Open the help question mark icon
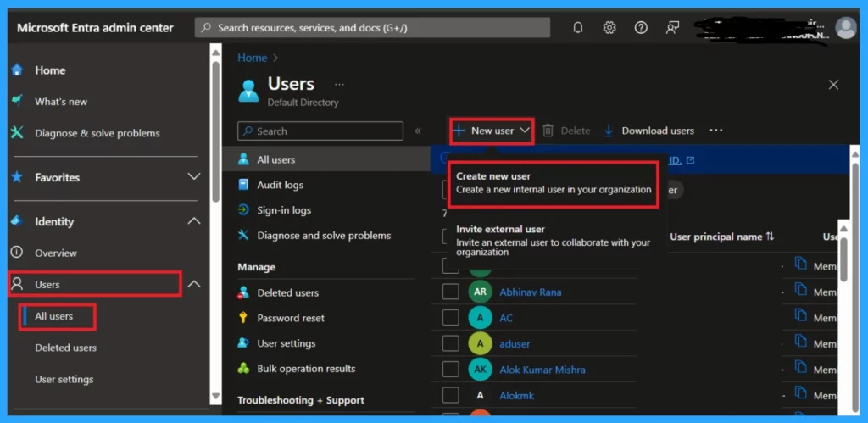The width and height of the screenshot is (868, 423). [x=641, y=28]
